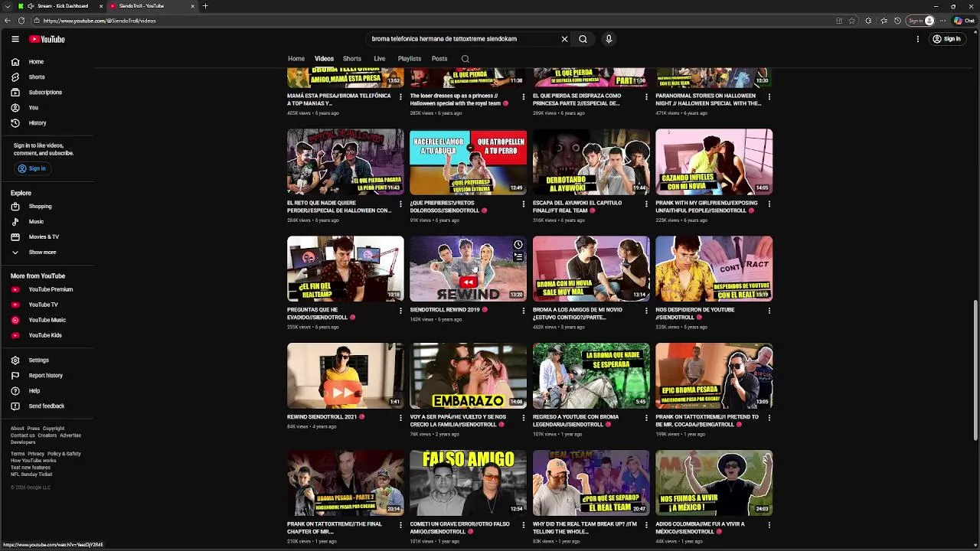Reload the page with the browser refresh button
The height and width of the screenshot is (551, 980).
[21, 21]
